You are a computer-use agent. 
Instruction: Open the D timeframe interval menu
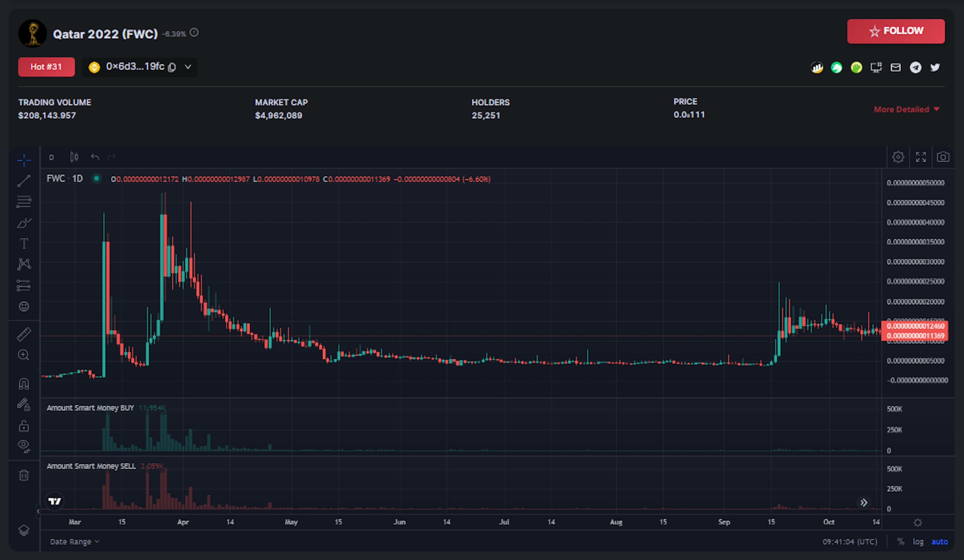[x=52, y=158]
